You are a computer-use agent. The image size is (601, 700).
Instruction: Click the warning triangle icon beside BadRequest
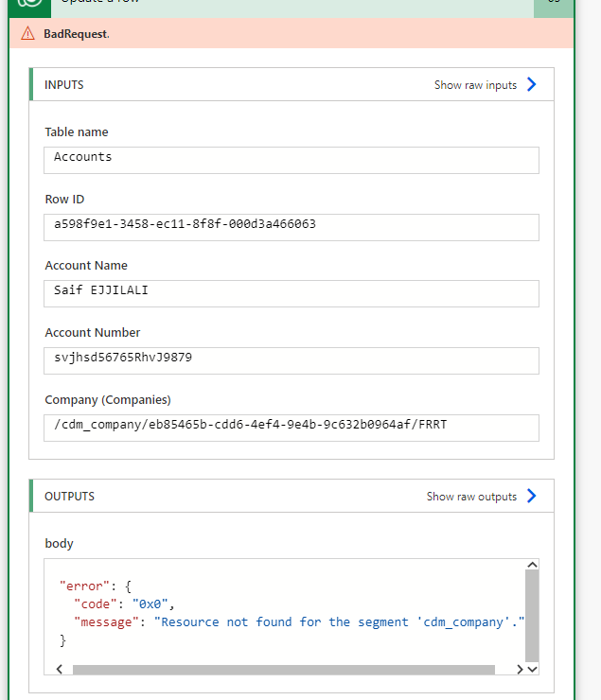[28, 33]
